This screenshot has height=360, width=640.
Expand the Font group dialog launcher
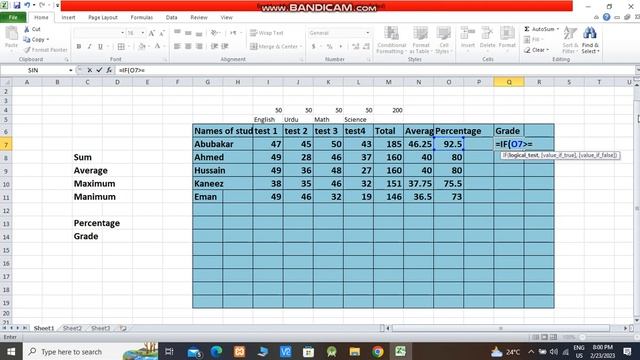(165, 60)
